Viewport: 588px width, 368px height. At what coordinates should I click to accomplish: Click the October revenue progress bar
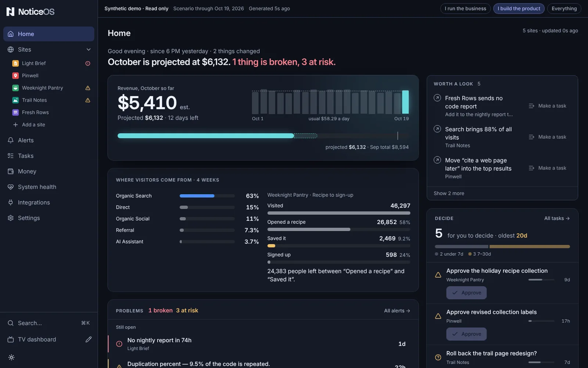[x=263, y=136]
